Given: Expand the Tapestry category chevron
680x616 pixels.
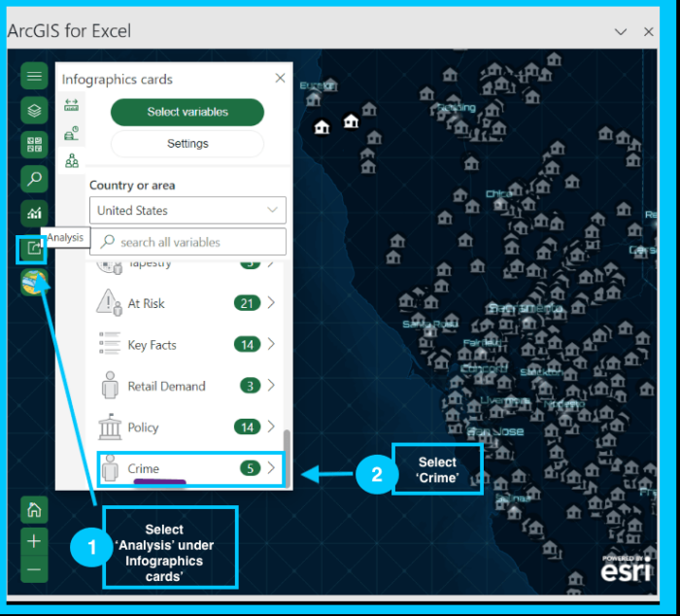Looking at the screenshot, I should point(271,263).
